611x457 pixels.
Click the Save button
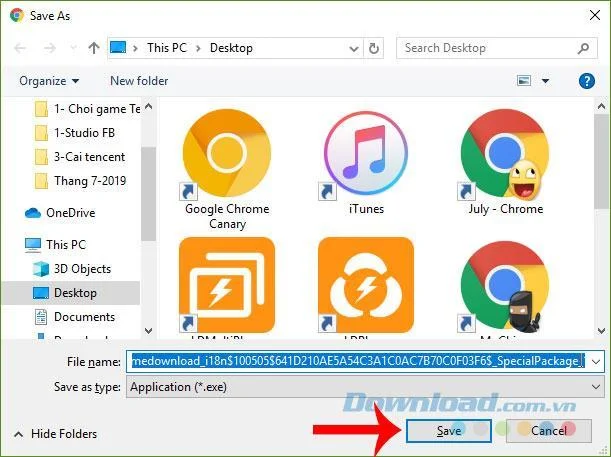[x=449, y=431]
